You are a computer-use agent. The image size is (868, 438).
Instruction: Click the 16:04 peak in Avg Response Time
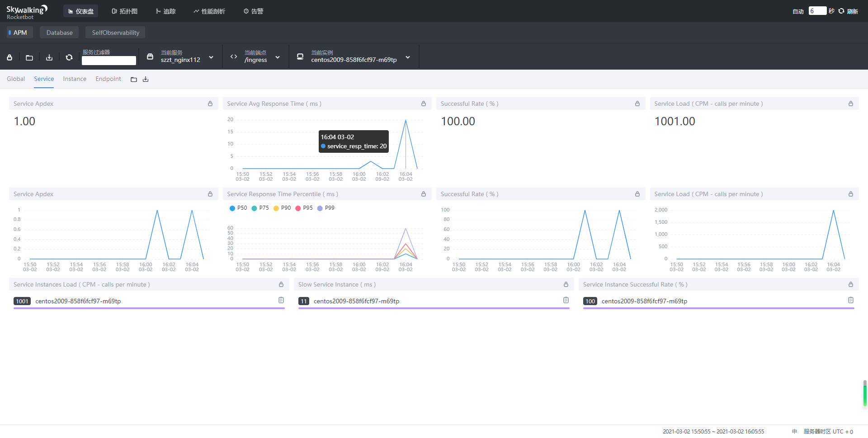(x=406, y=120)
